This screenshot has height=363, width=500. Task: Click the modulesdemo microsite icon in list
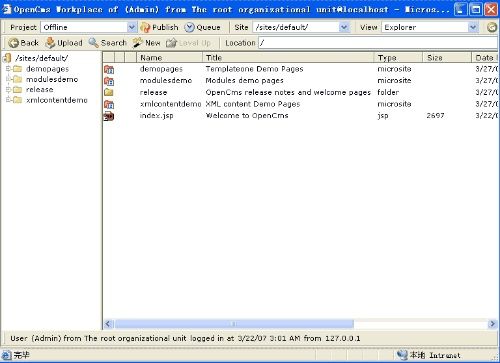click(x=109, y=81)
